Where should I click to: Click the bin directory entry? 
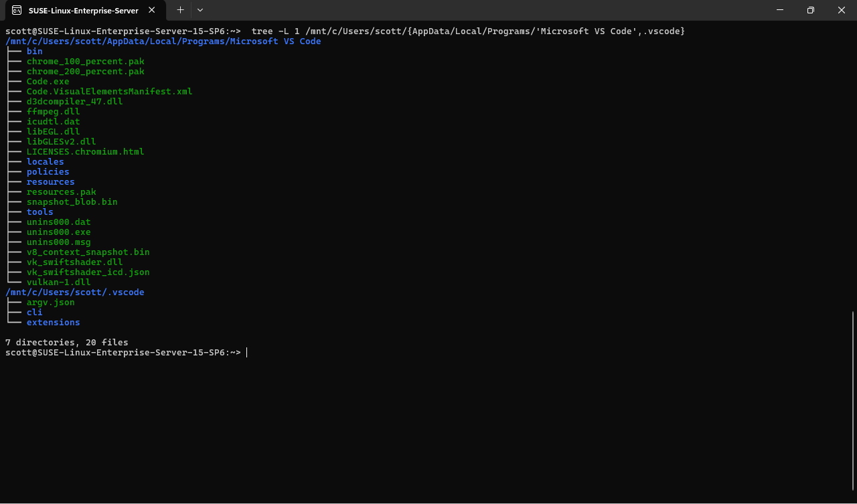(x=35, y=52)
